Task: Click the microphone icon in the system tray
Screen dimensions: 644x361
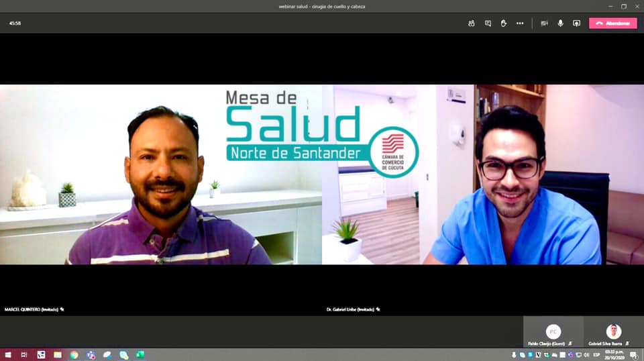Action: (x=514, y=355)
